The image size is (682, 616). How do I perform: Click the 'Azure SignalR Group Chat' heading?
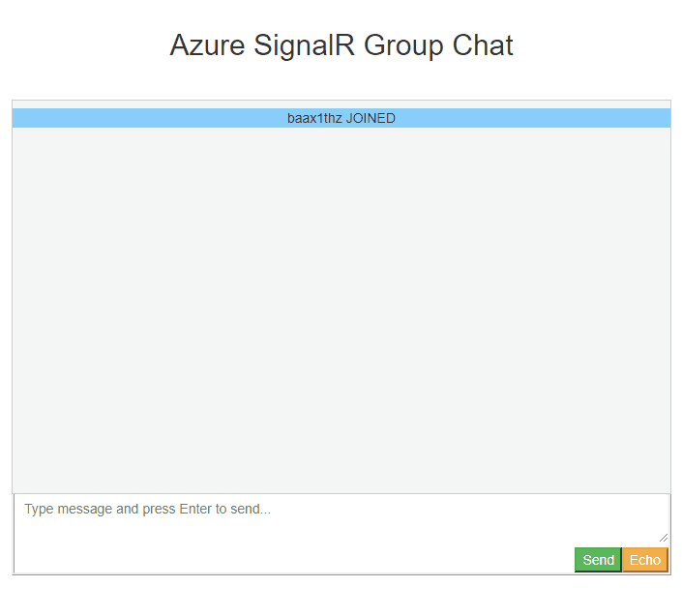click(341, 45)
